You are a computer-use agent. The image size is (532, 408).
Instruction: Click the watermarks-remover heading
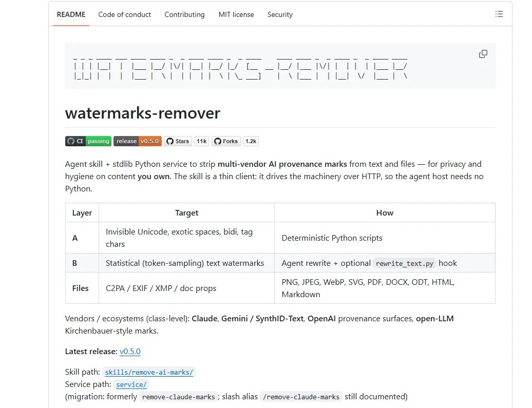143,113
